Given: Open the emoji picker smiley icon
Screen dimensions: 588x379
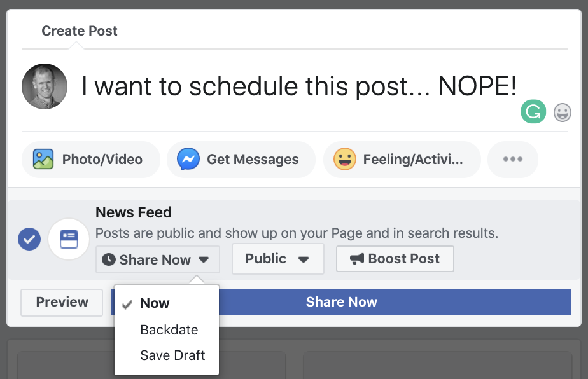Looking at the screenshot, I should click(x=563, y=113).
